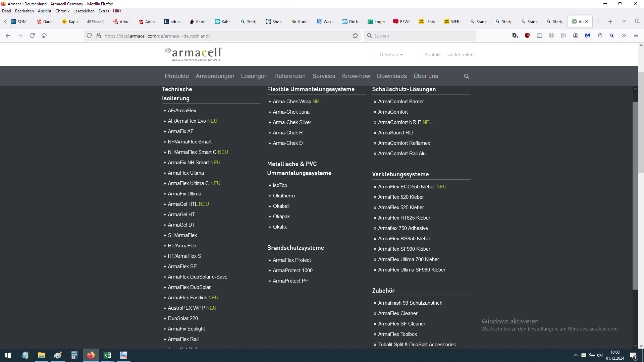The height and width of the screenshot is (362, 644).
Task: Open the Firefox account icon
Action: point(576,36)
